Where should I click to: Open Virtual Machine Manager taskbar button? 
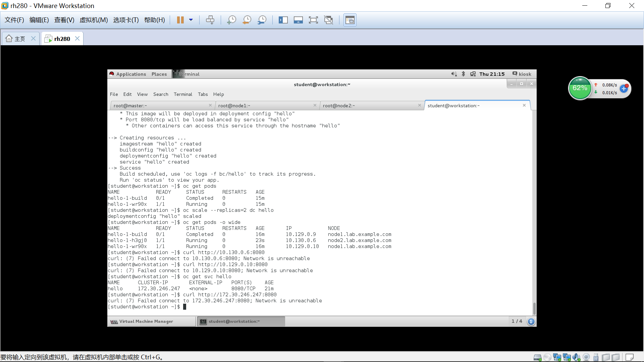(x=146, y=321)
